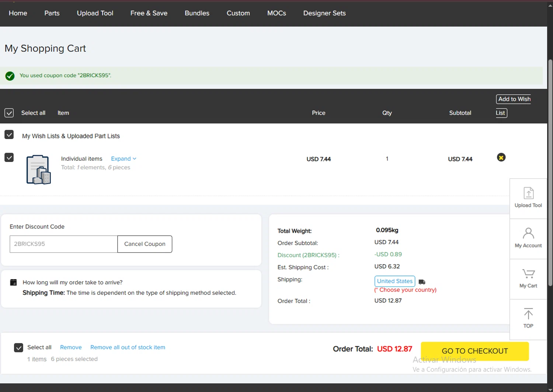Open Upload Tool from side panel
The height and width of the screenshot is (392, 553).
528,198
